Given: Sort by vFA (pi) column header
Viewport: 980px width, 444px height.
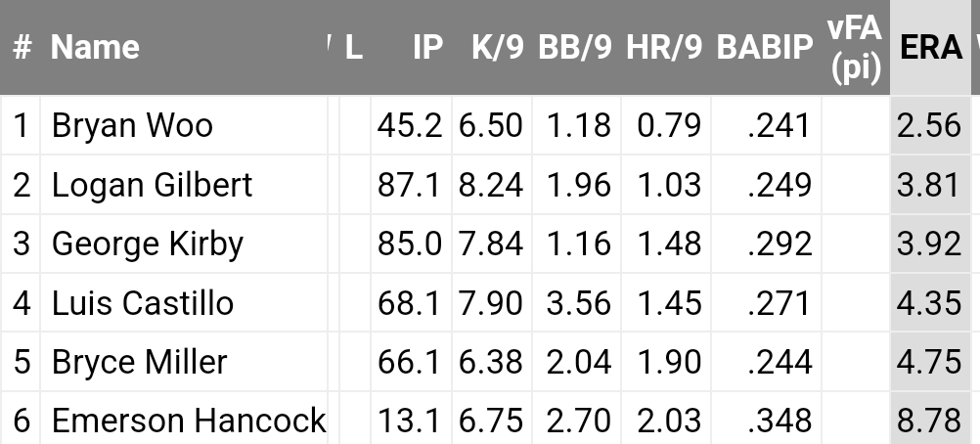Looking at the screenshot, I should pyautogui.click(x=855, y=48).
